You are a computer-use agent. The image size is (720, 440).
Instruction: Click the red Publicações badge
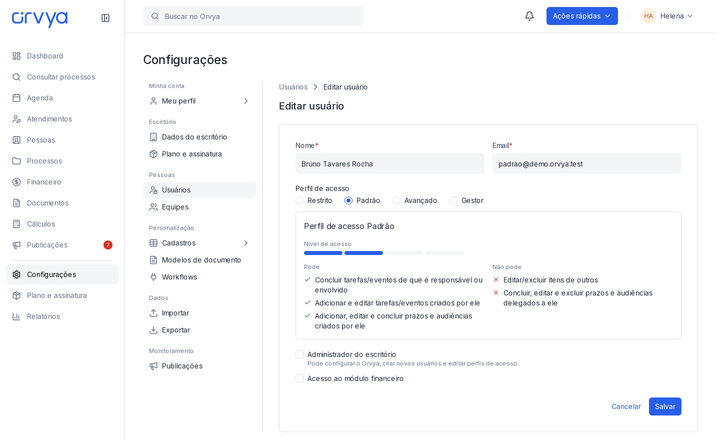[108, 245]
